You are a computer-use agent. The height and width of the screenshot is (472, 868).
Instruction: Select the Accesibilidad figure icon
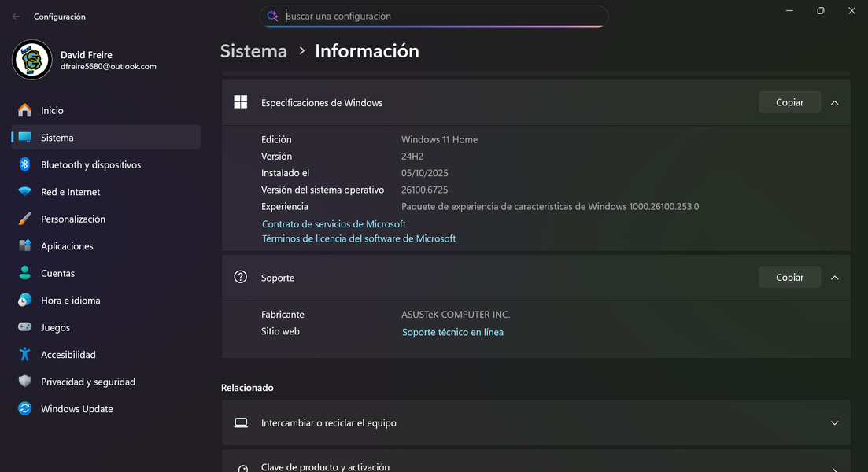(x=25, y=355)
